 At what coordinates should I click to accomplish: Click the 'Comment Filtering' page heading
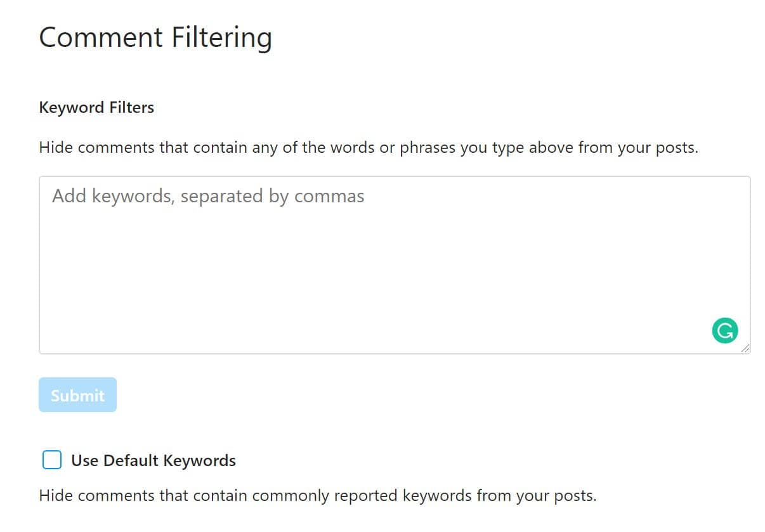tap(155, 37)
